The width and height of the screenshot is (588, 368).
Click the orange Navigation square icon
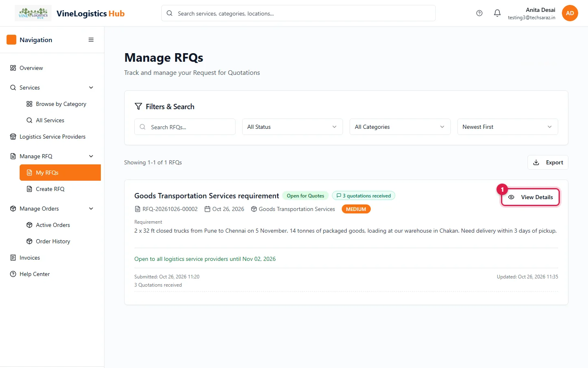pyautogui.click(x=11, y=40)
